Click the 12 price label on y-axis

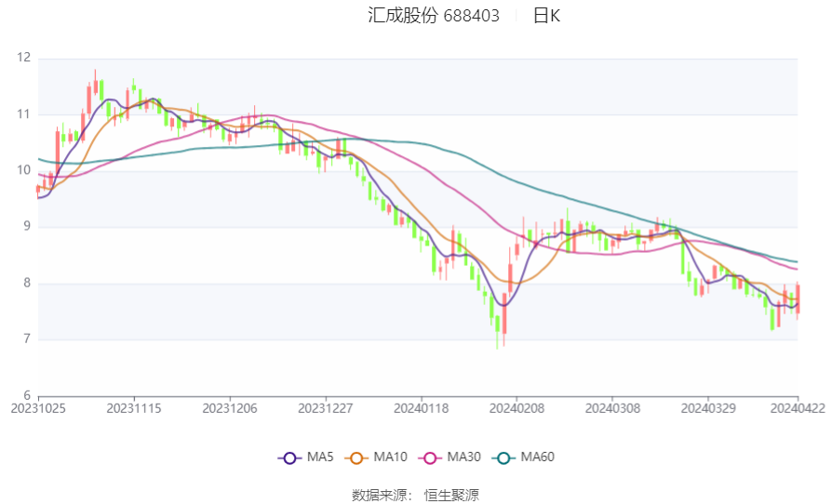(x=23, y=58)
